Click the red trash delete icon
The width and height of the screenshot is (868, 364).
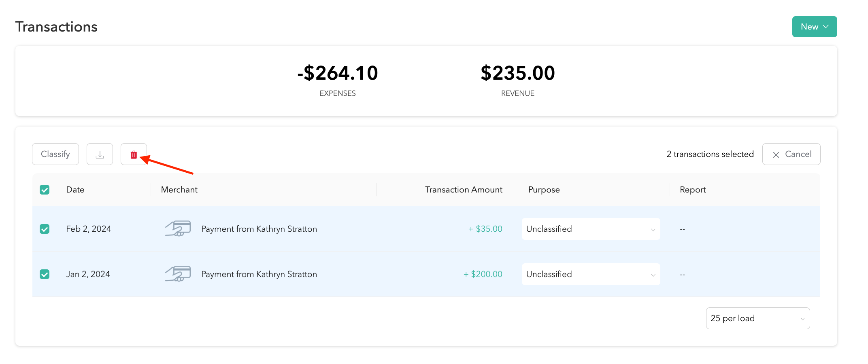pyautogui.click(x=134, y=154)
